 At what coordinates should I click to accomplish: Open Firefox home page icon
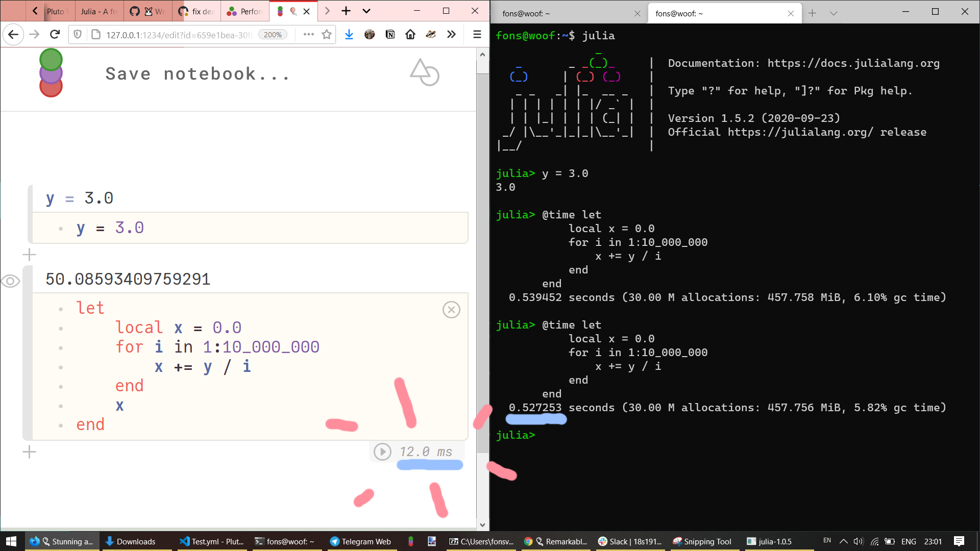(410, 35)
